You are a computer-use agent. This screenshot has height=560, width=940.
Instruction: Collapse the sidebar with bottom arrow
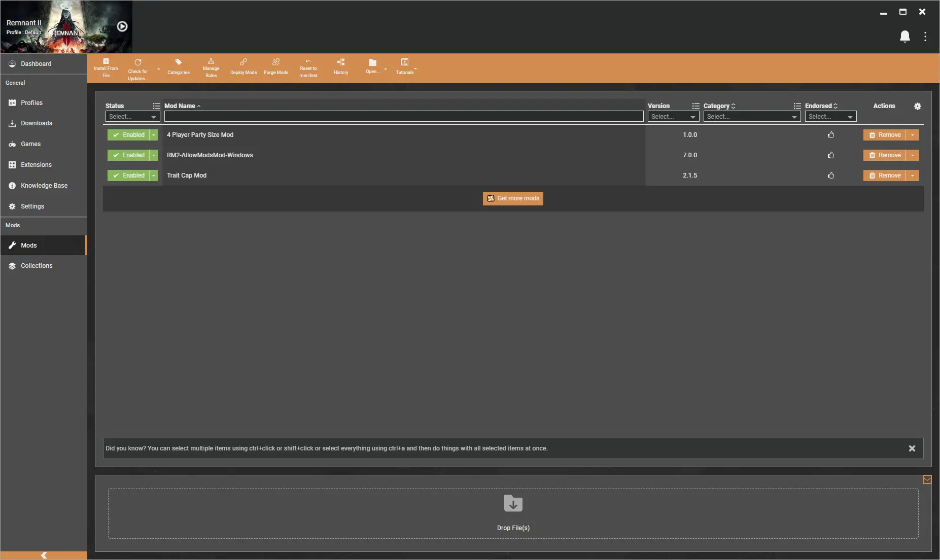[x=44, y=555]
